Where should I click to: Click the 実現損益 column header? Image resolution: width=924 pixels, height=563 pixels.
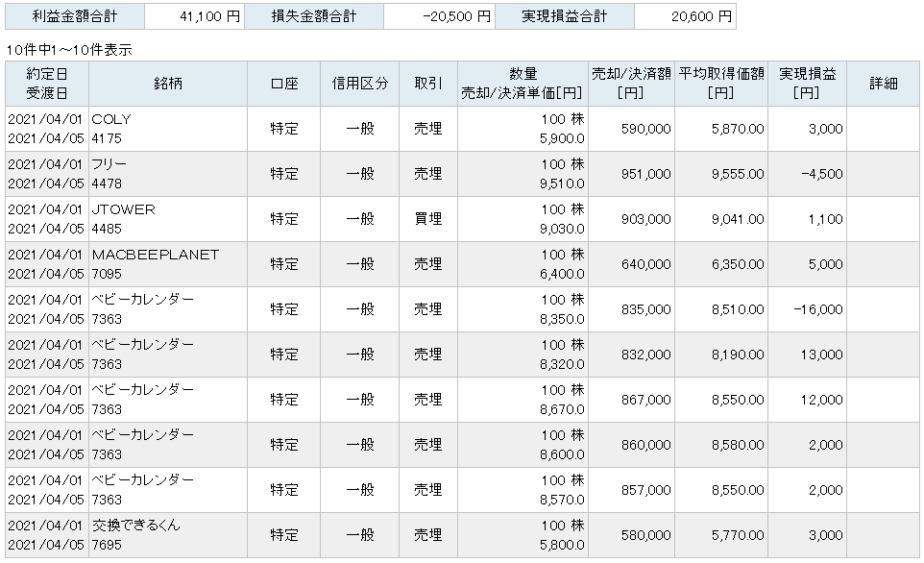click(x=808, y=84)
